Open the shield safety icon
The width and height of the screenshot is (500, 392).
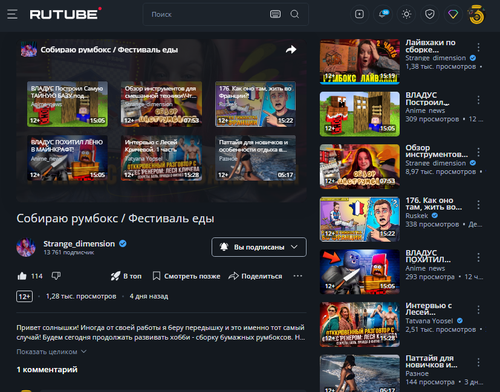coord(430,14)
